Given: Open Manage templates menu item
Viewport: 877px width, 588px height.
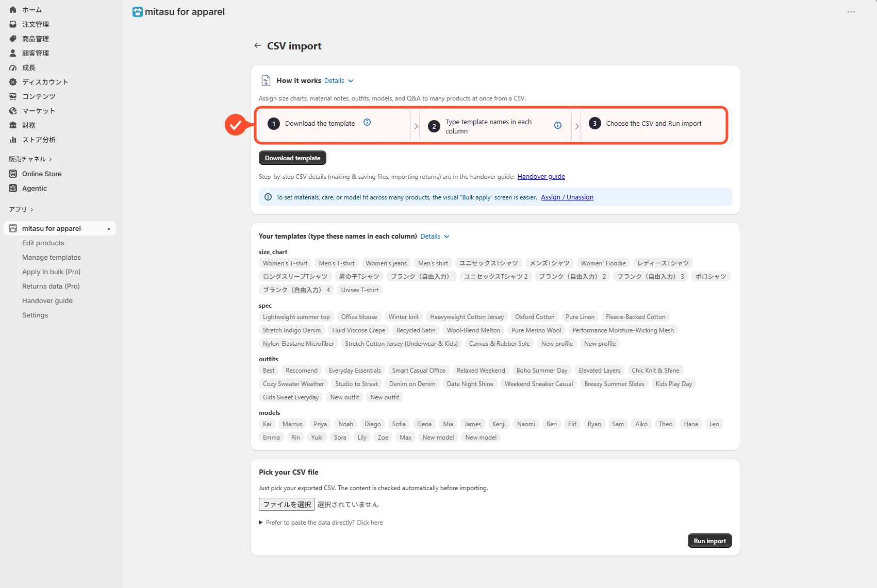Looking at the screenshot, I should 52,257.
